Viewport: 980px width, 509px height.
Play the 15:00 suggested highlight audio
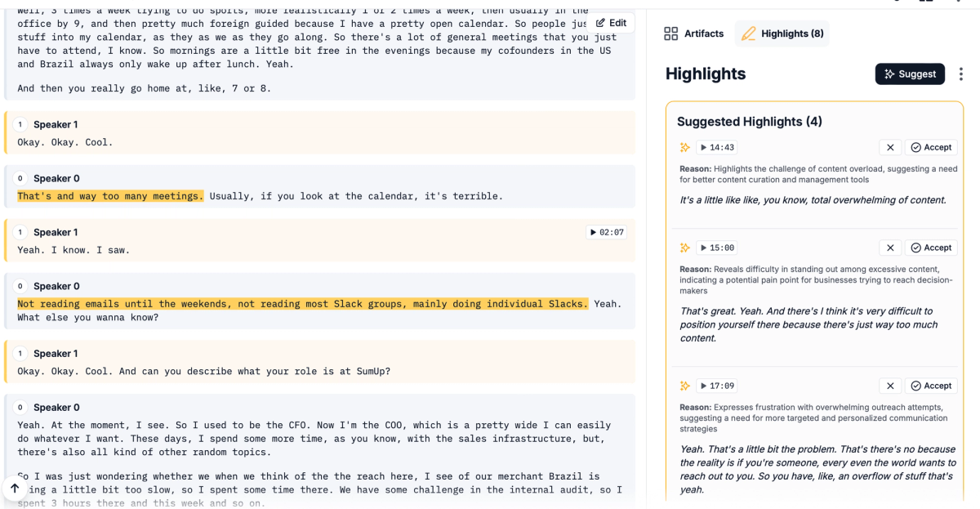point(717,248)
